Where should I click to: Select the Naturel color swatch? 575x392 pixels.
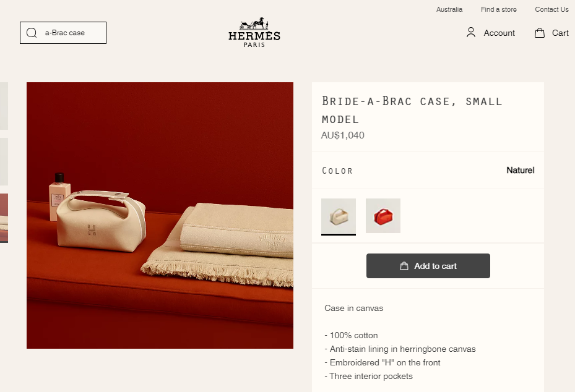pos(339,216)
